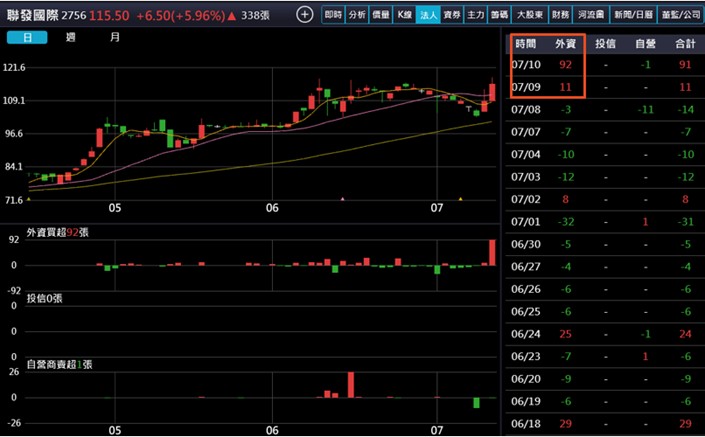Click the 71.6 price axis label
This screenshot has width=705, height=437.
[x=13, y=200]
